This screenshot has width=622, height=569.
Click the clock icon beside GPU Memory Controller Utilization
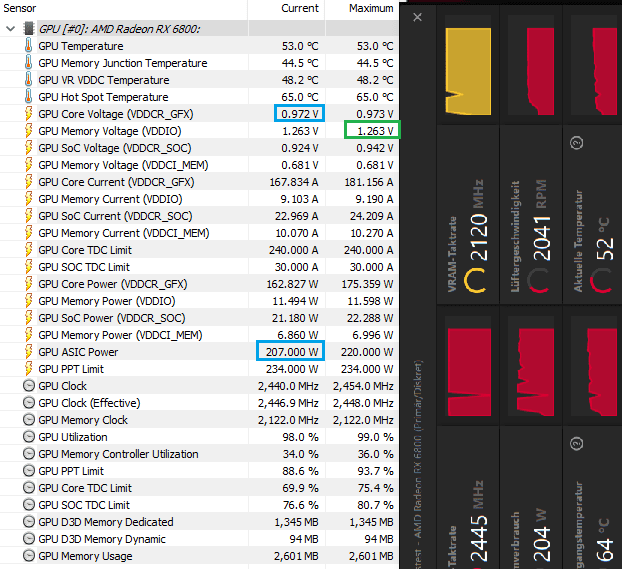[29, 454]
